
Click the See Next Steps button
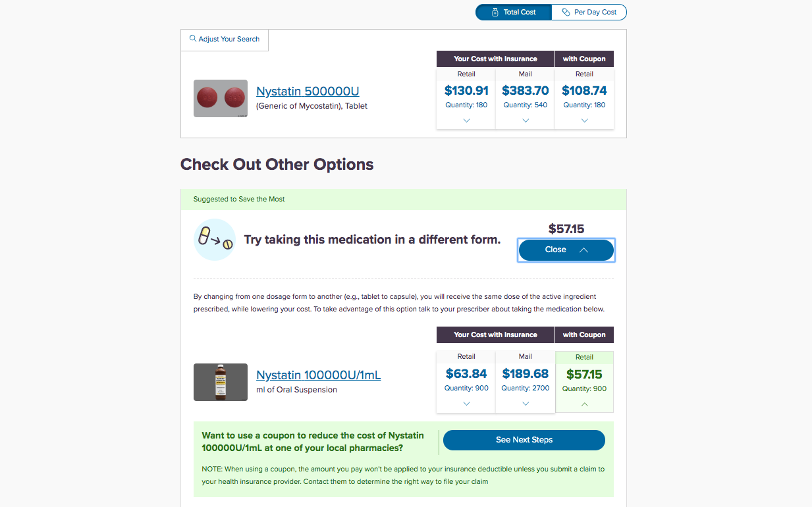pyautogui.click(x=524, y=440)
